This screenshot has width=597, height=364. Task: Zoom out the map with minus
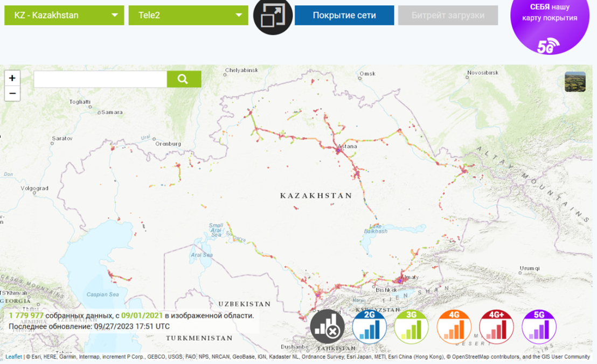click(12, 93)
